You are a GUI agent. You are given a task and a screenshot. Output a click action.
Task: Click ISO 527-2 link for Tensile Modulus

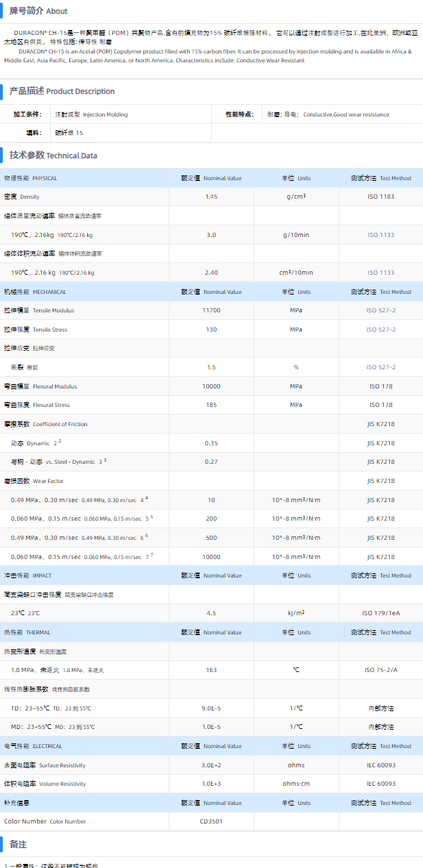click(x=380, y=310)
